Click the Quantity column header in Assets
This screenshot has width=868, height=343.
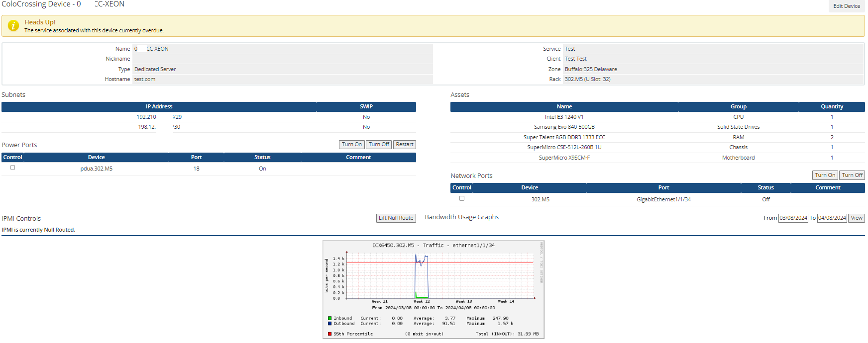coord(832,106)
